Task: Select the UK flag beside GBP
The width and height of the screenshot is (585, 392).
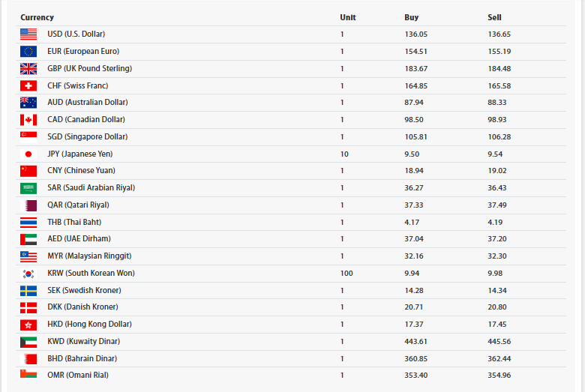Action: click(x=28, y=69)
